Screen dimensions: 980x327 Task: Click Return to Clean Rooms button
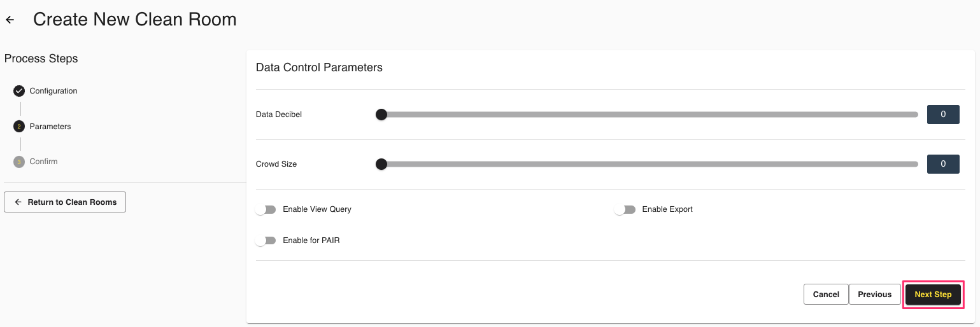point(65,202)
